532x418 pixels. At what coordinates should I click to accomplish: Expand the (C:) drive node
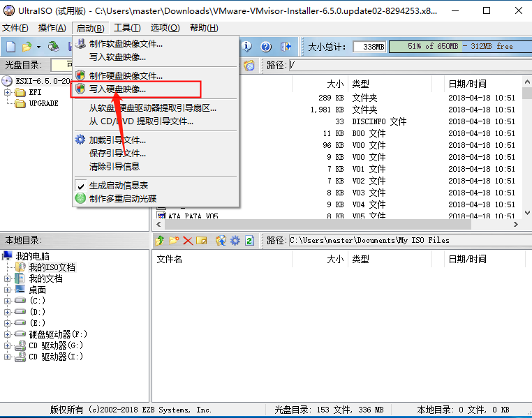(x=7, y=301)
